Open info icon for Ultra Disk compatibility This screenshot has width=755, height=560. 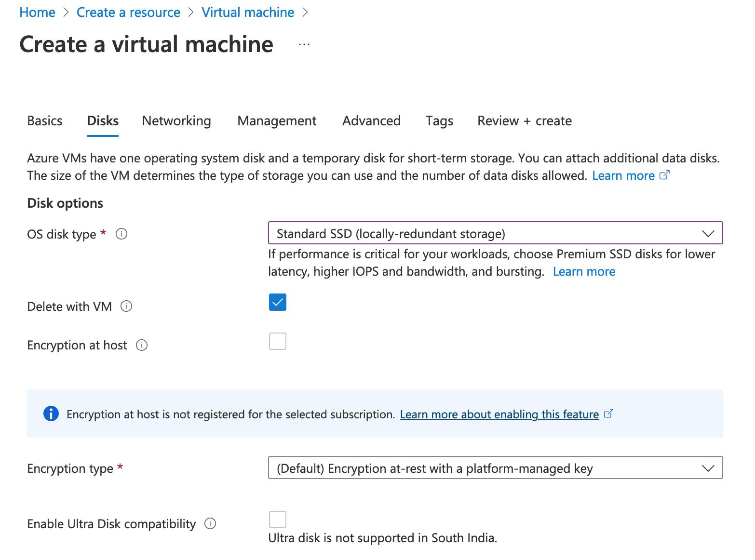point(210,523)
